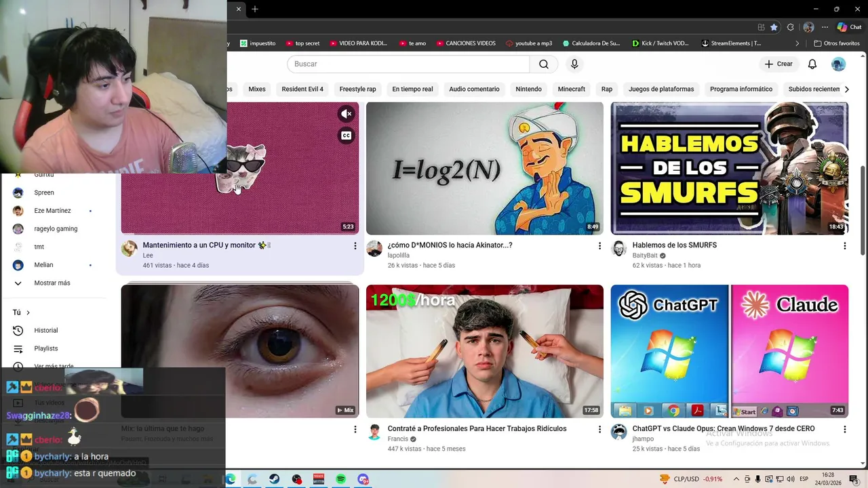868x488 pixels.
Task: Open the Akinator I=log2(N) thumbnail
Action: [x=485, y=168]
